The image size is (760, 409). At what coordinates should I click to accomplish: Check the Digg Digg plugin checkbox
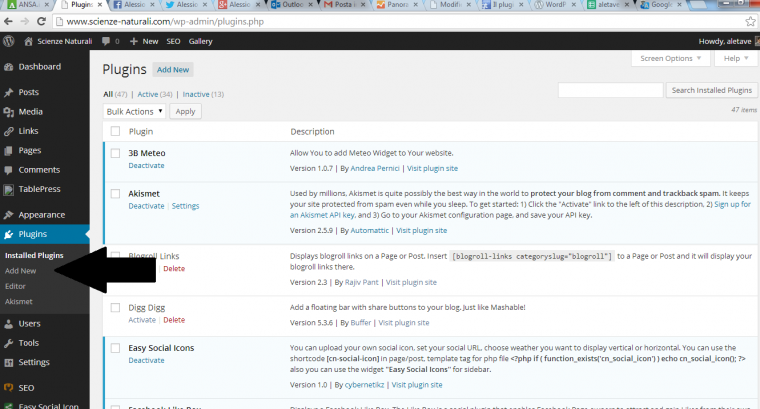pyautogui.click(x=115, y=308)
